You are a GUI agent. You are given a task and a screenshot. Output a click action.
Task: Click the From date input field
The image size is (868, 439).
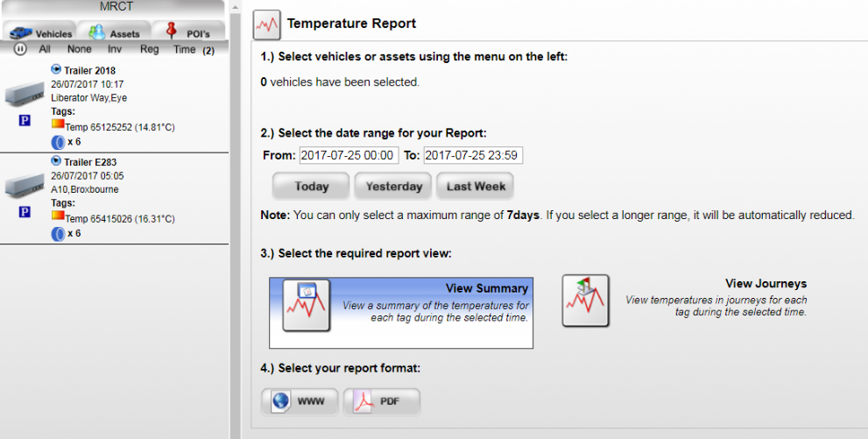click(349, 155)
